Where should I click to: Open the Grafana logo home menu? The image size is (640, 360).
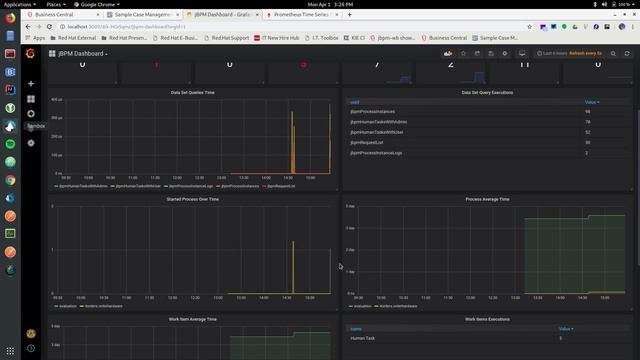tap(30, 53)
